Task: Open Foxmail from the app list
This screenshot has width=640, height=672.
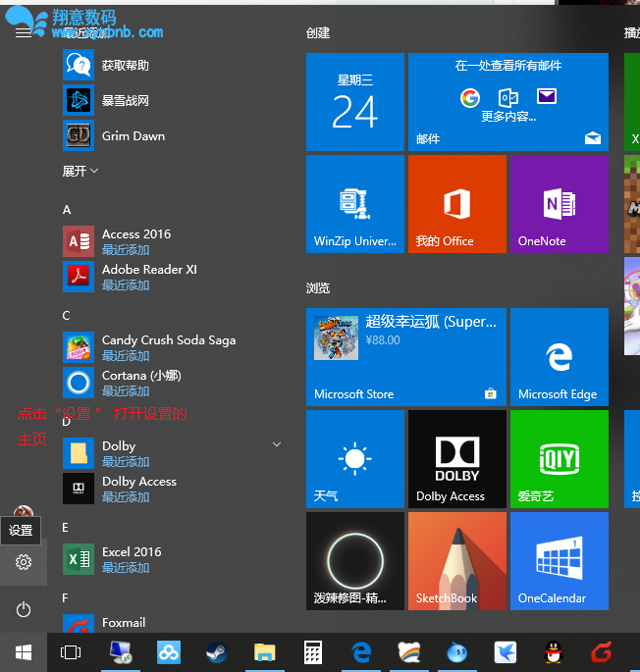Action: (172, 623)
